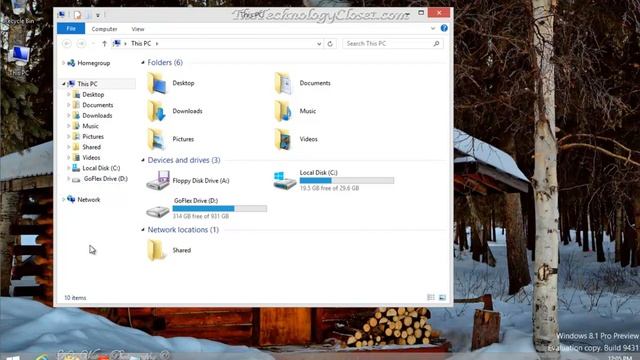Click the Properties icon in quick access toolbar
The width and height of the screenshot is (640, 360).
[77, 15]
